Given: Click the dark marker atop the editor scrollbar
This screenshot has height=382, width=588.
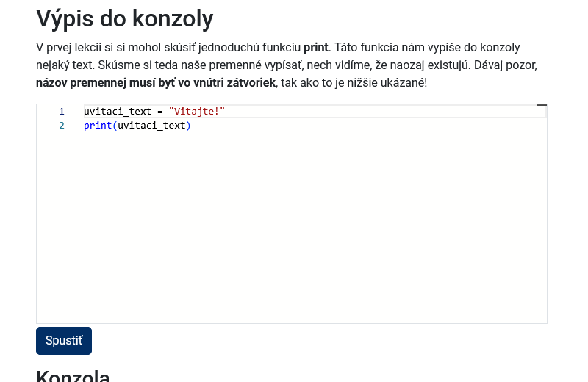Looking at the screenshot, I should (542, 106).
